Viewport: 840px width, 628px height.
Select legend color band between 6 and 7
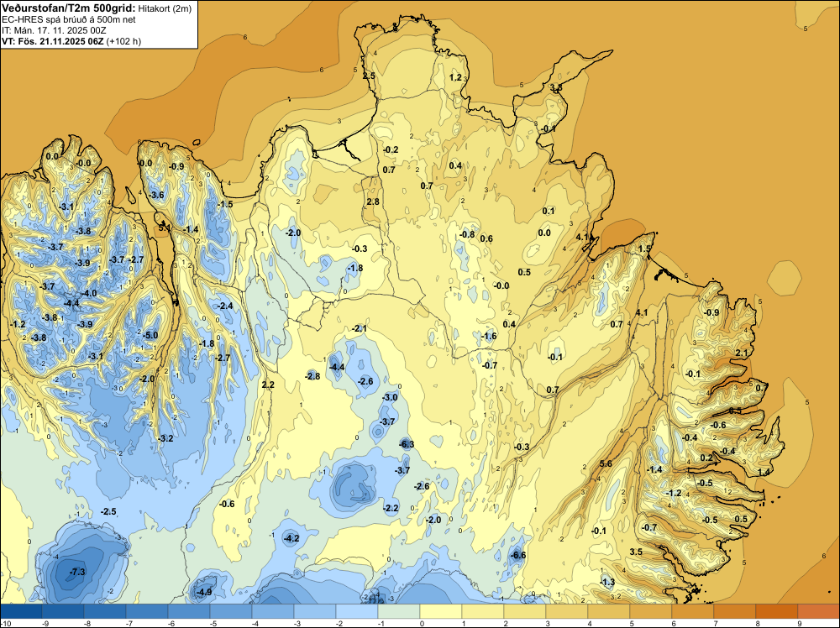pyautogui.click(x=693, y=611)
